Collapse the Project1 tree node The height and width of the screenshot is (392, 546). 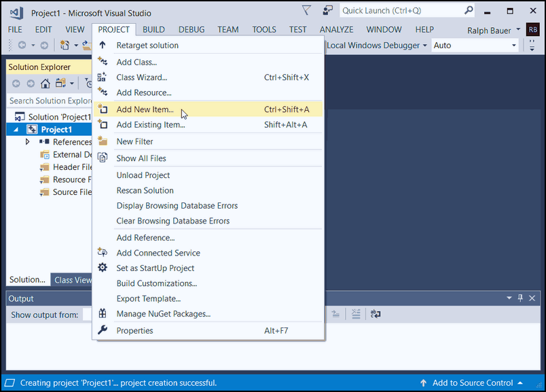(x=16, y=130)
